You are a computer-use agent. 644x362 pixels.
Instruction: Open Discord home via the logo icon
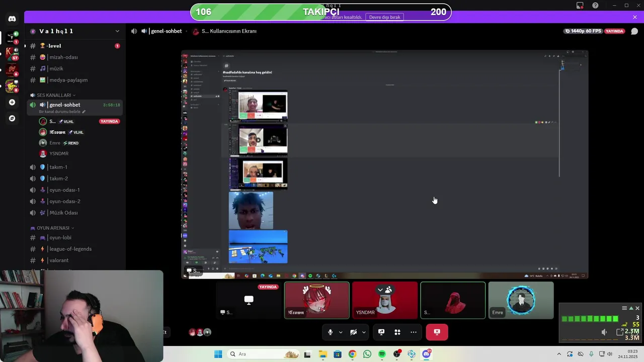(12, 19)
